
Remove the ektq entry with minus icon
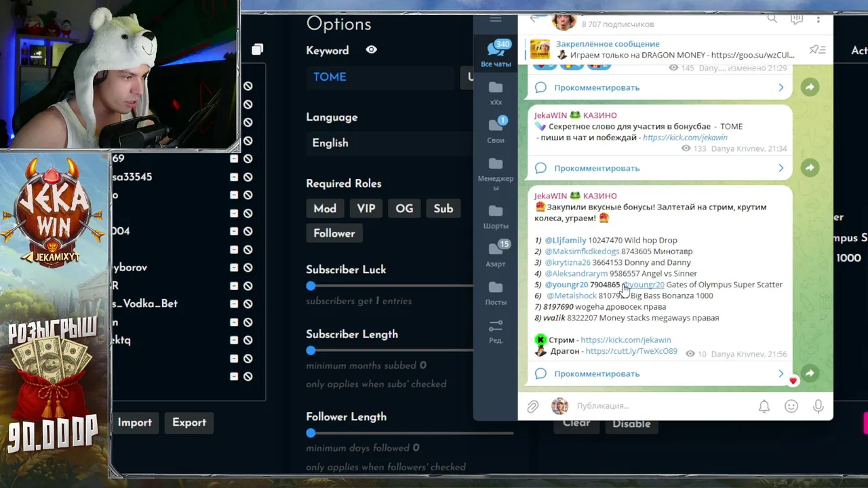point(234,340)
